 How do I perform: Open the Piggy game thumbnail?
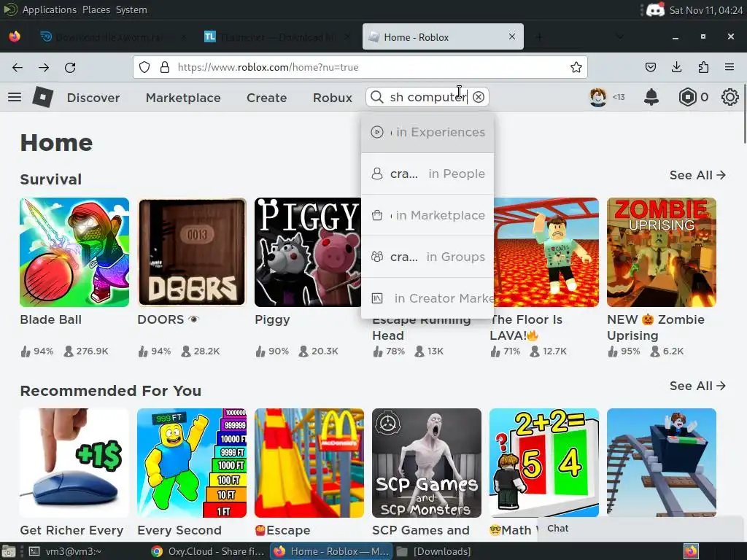[309, 252]
